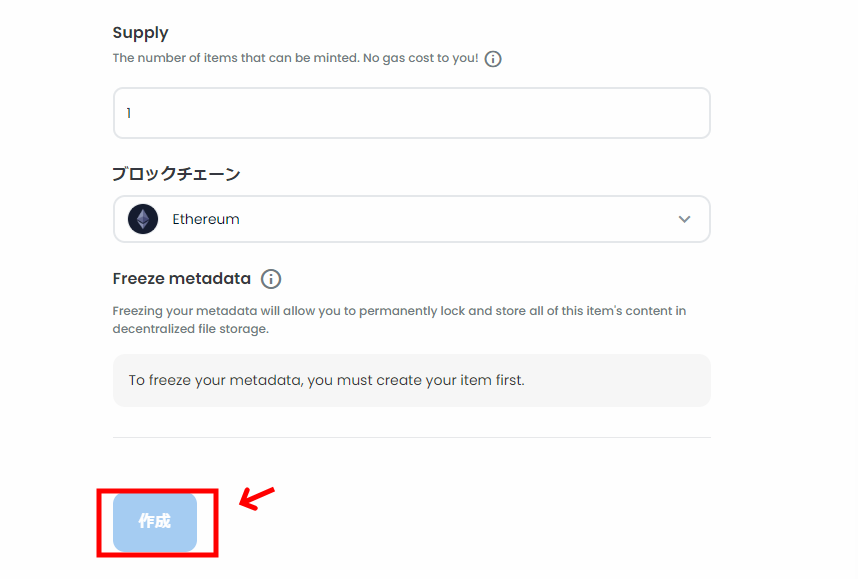Open the Ethereum blockchain selector
The height and width of the screenshot is (579, 858).
(411, 219)
